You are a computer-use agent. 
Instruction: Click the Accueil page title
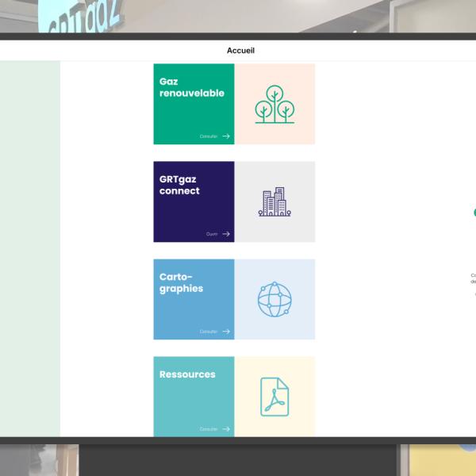pyautogui.click(x=240, y=51)
